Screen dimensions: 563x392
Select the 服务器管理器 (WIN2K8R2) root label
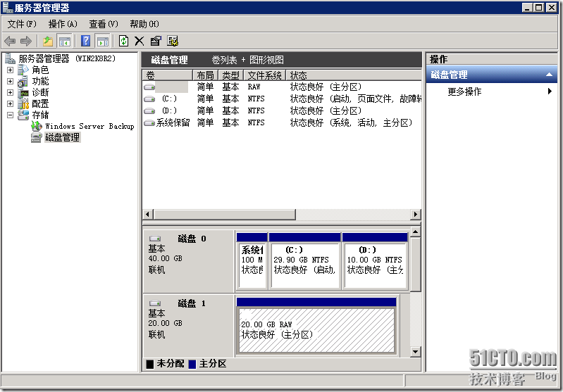pyautogui.click(x=67, y=58)
